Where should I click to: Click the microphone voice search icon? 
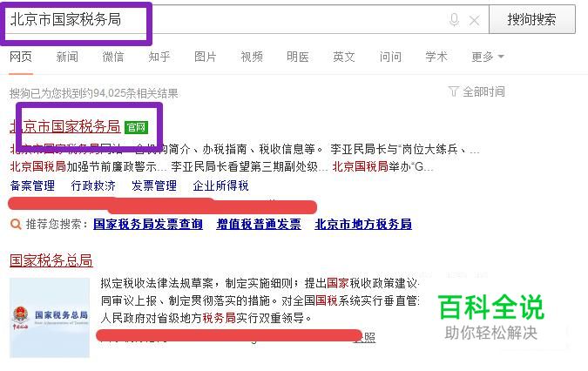pos(454,19)
